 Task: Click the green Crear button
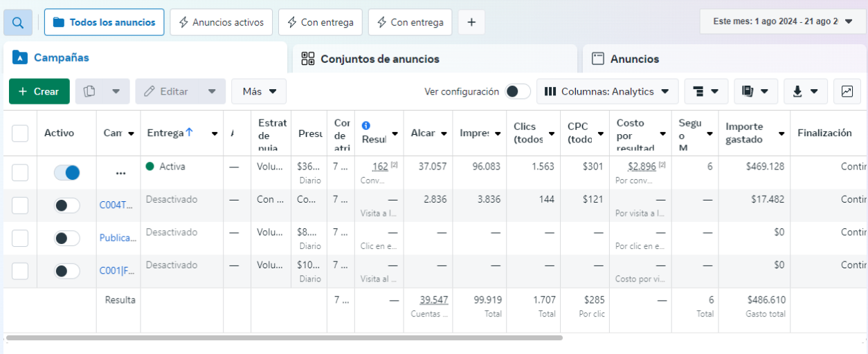[39, 91]
